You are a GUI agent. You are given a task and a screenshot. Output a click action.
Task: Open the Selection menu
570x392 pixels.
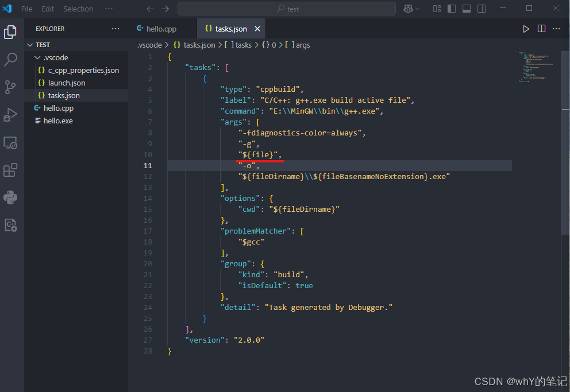[x=78, y=9]
